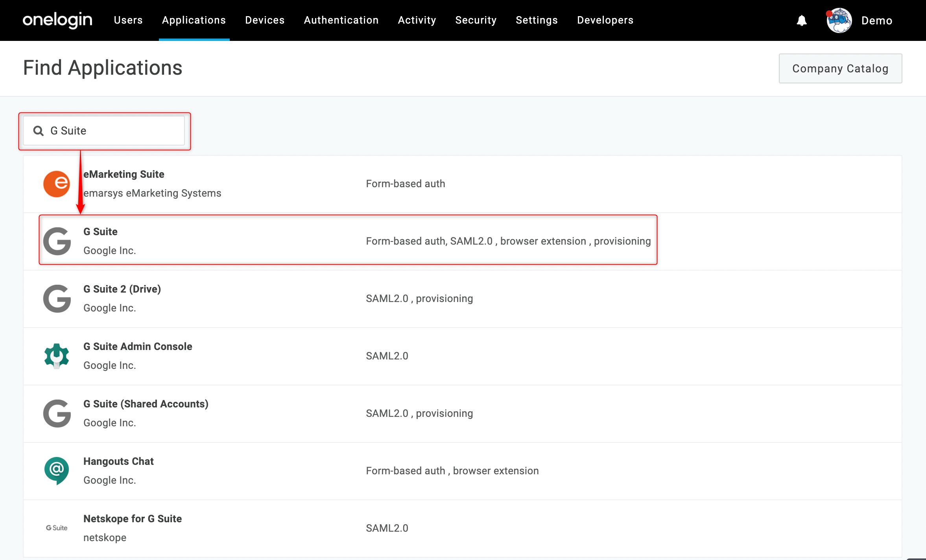This screenshot has width=926, height=560.
Task: Focus the G Suite search field
Action: click(104, 131)
